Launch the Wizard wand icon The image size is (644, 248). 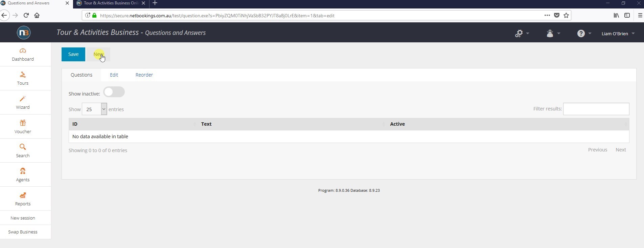coord(23,99)
